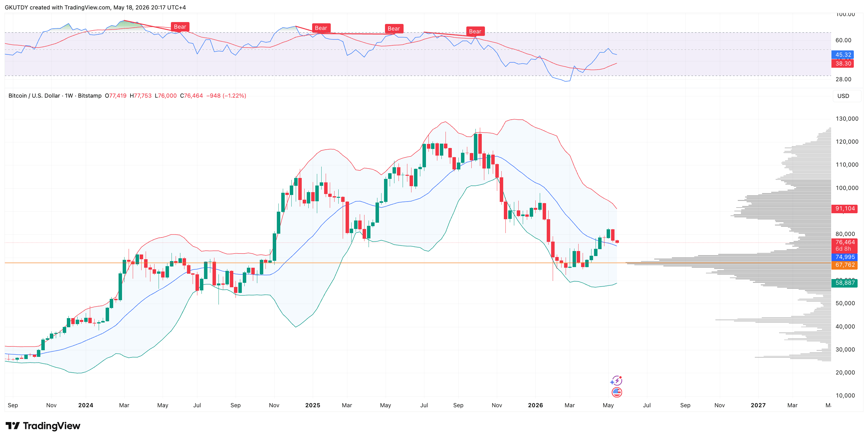The height and width of the screenshot is (440, 868).
Task: Click the blue 45.32 RSI value label
Action: click(x=843, y=54)
